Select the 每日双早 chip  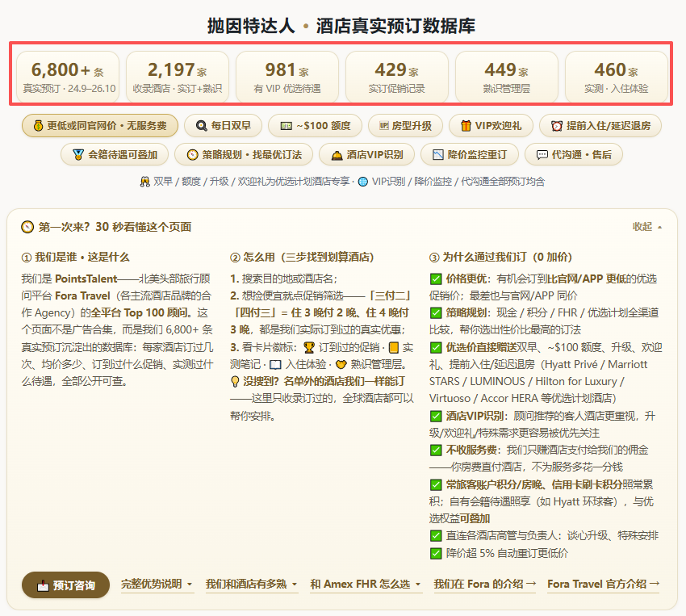click(x=223, y=126)
